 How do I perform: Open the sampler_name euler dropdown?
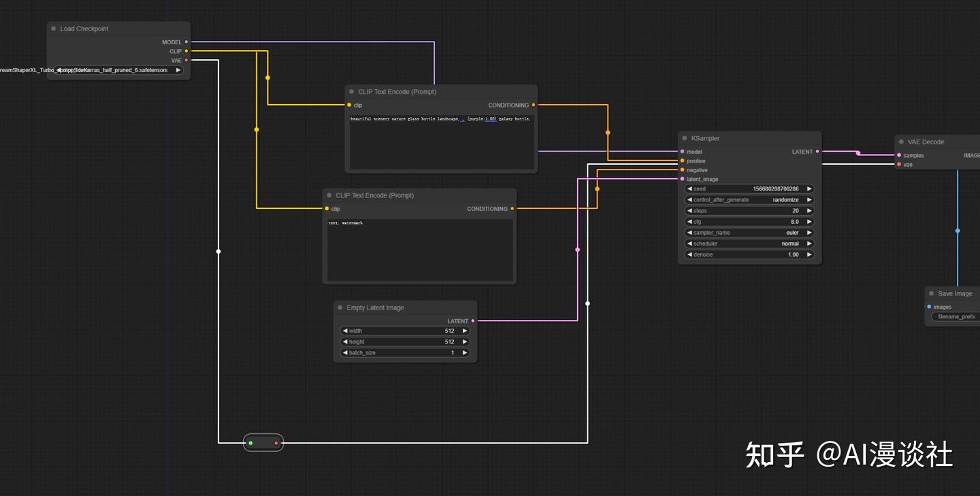(x=749, y=233)
